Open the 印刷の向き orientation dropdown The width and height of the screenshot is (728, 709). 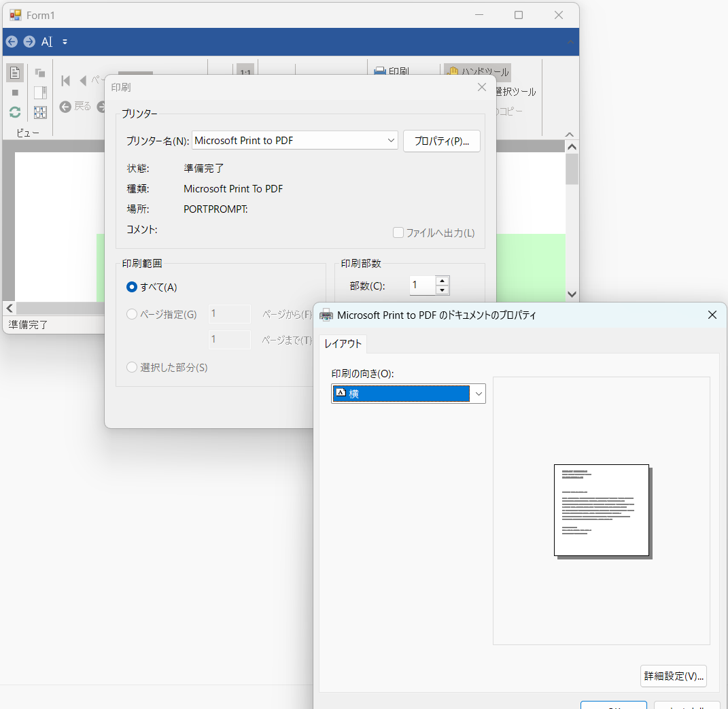pyautogui.click(x=479, y=394)
